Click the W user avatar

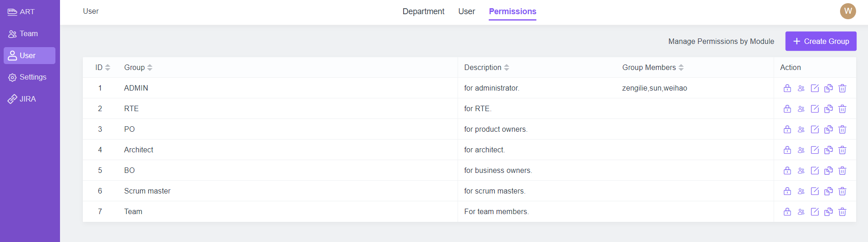click(x=848, y=11)
